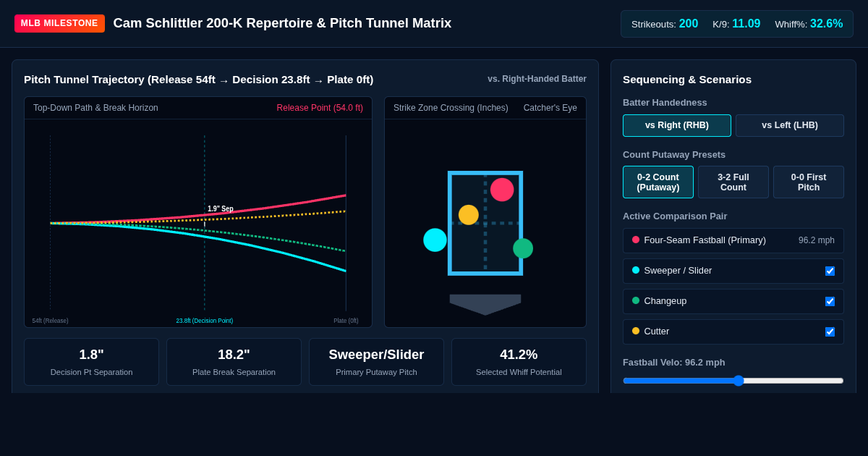The height and width of the screenshot is (456, 868).
Task: Click the 1.9" Sep label on trajectory
Action: click(221, 208)
